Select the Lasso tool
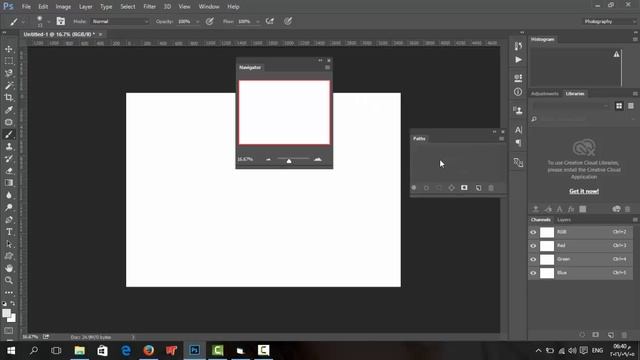This screenshot has height=360, width=640. click(9, 73)
